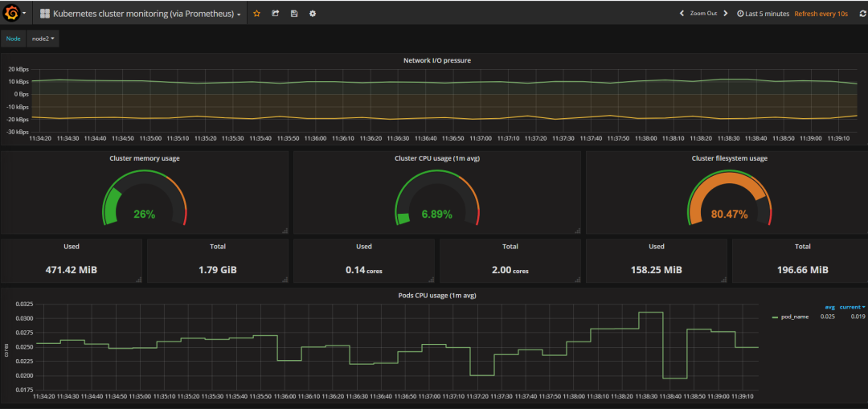Click the 0.0325 cores axis label
The image size is (868, 409).
[23, 305]
